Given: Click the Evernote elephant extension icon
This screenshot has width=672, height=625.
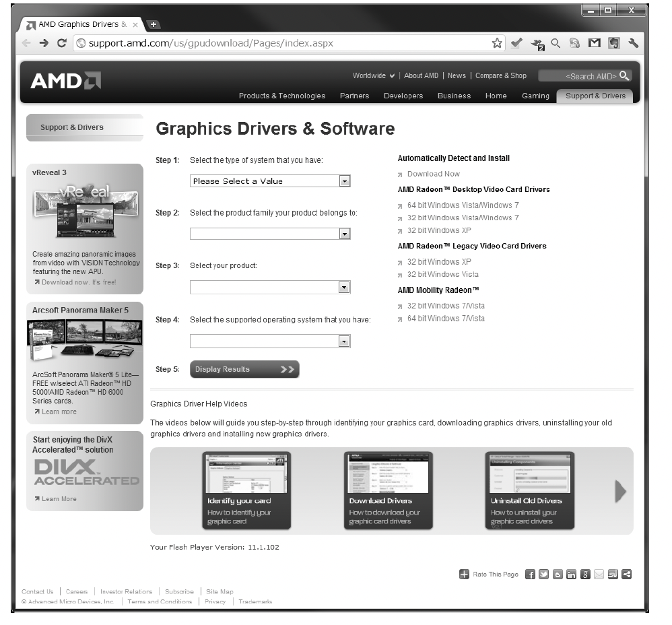Looking at the screenshot, I should (x=613, y=43).
